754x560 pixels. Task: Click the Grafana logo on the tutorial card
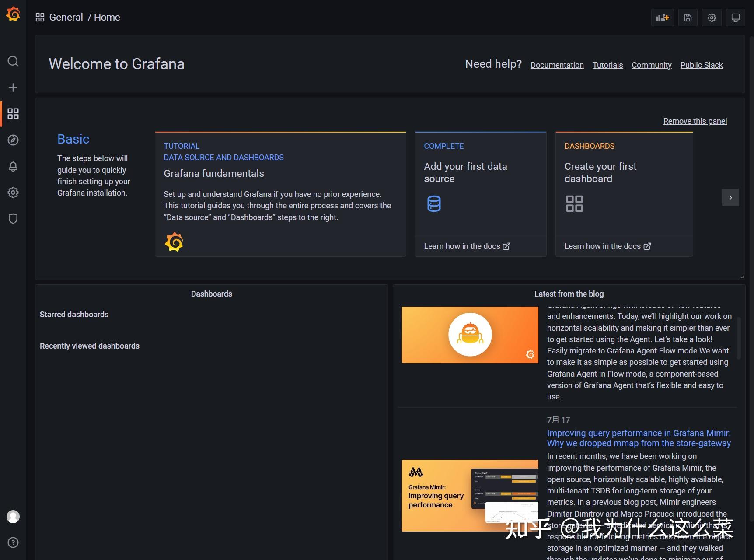[174, 242]
